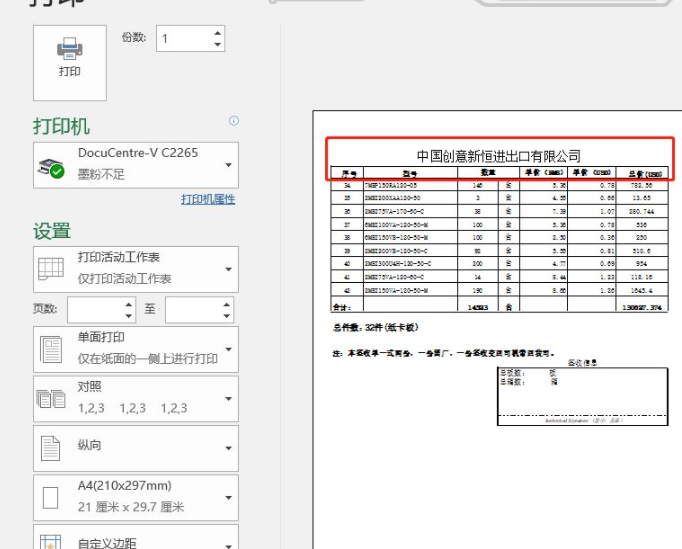
Task: Click the 合计 total row label in preview
Action: (x=342, y=307)
